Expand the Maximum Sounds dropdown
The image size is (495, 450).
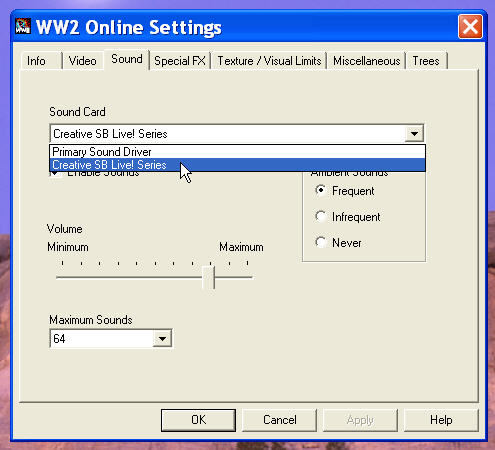tap(162, 339)
